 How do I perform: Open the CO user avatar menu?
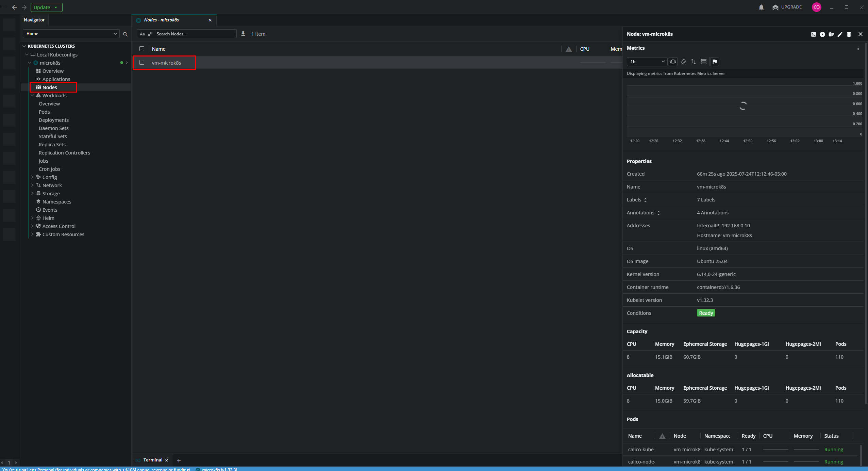(x=816, y=7)
